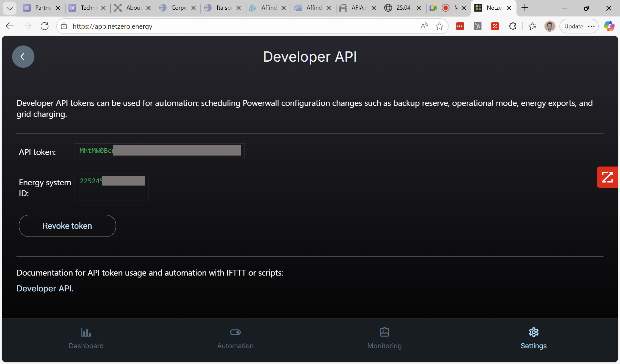
Task: Open the browser Extensions puzzle icon
Action: (x=512, y=26)
